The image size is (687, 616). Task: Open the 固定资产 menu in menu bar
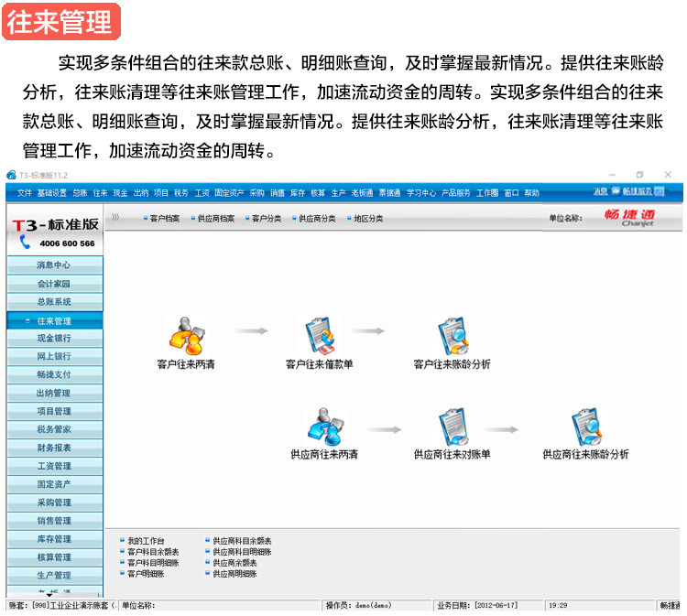[x=227, y=193]
